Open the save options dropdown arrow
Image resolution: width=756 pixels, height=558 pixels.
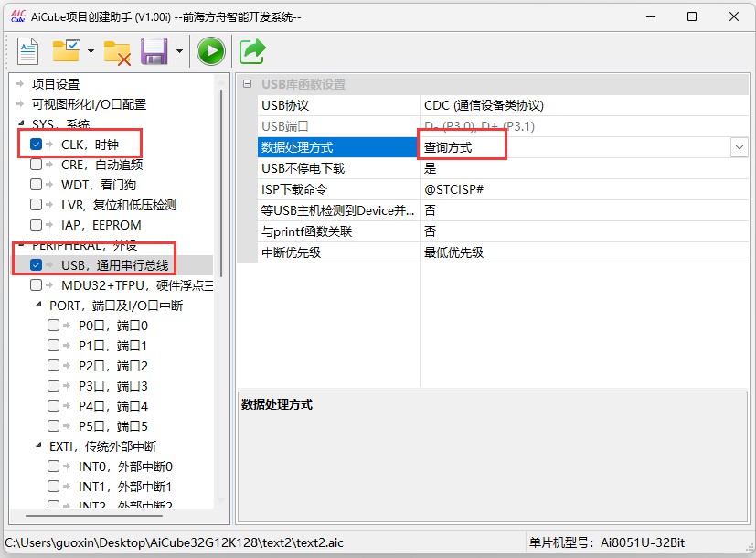(179, 50)
